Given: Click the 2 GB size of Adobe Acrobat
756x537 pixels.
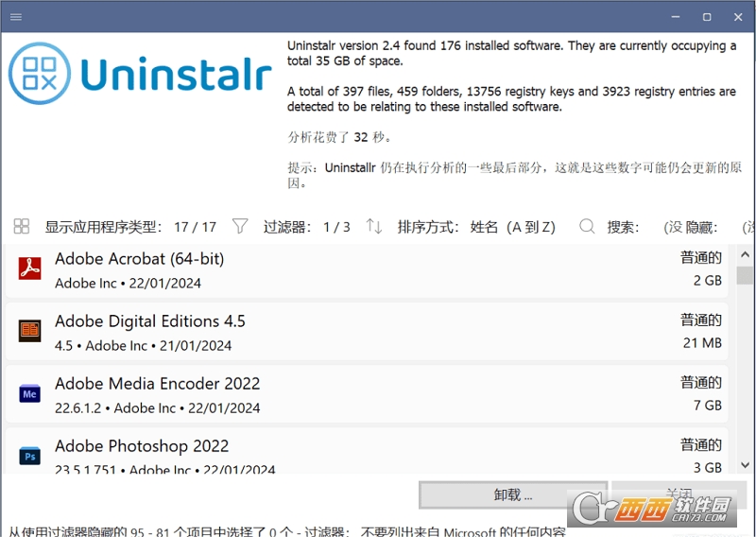Looking at the screenshot, I should (x=707, y=281).
